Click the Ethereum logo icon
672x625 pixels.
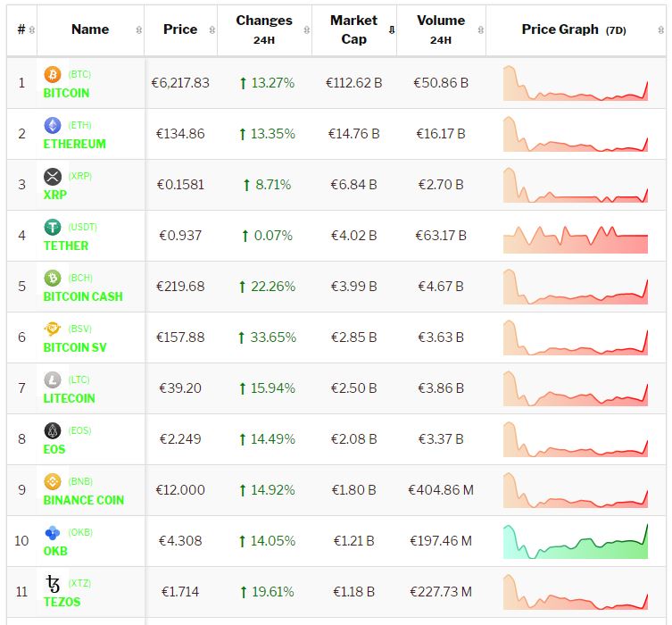[52, 125]
